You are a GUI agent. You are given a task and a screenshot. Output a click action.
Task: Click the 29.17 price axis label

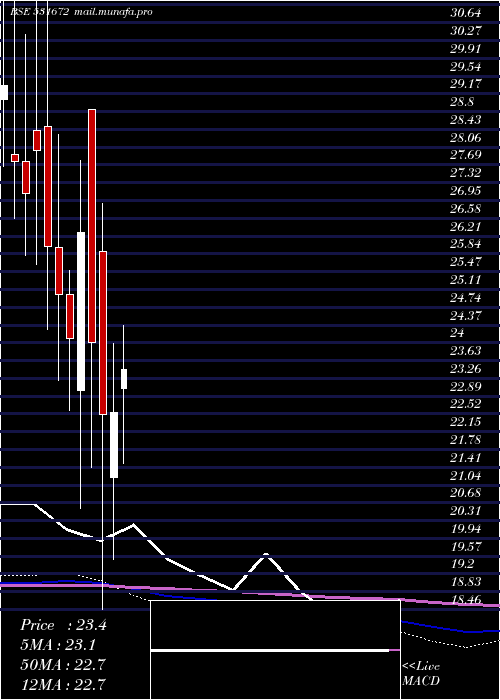pyautogui.click(x=466, y=84)
